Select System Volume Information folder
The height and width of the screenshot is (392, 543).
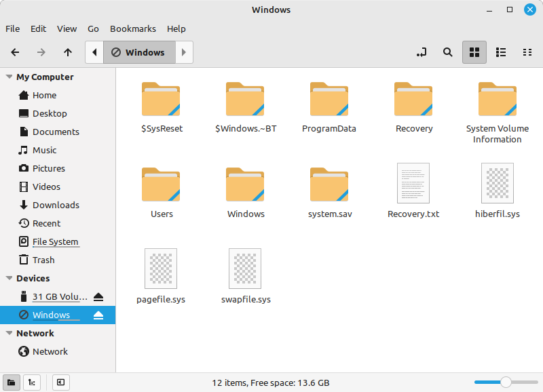(x=498, y=113)
